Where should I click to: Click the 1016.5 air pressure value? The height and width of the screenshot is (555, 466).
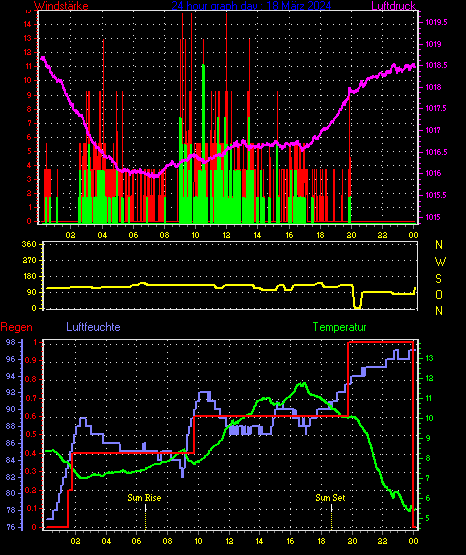[436, 152]
